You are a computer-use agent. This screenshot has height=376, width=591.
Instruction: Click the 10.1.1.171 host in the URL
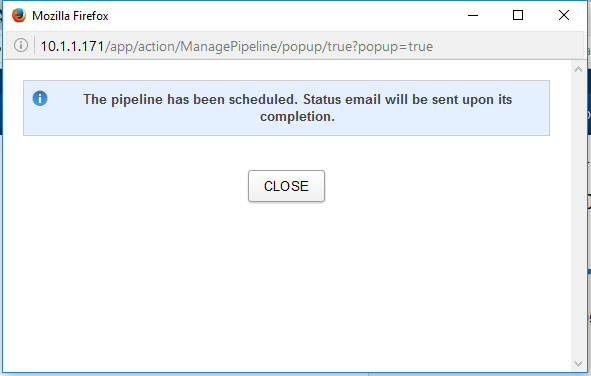pos(72,46)
